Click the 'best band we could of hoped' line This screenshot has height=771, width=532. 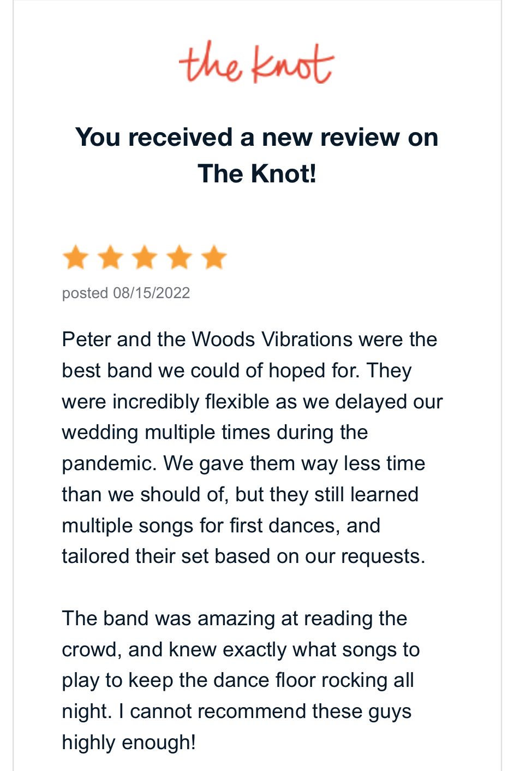tap(237, 371)
